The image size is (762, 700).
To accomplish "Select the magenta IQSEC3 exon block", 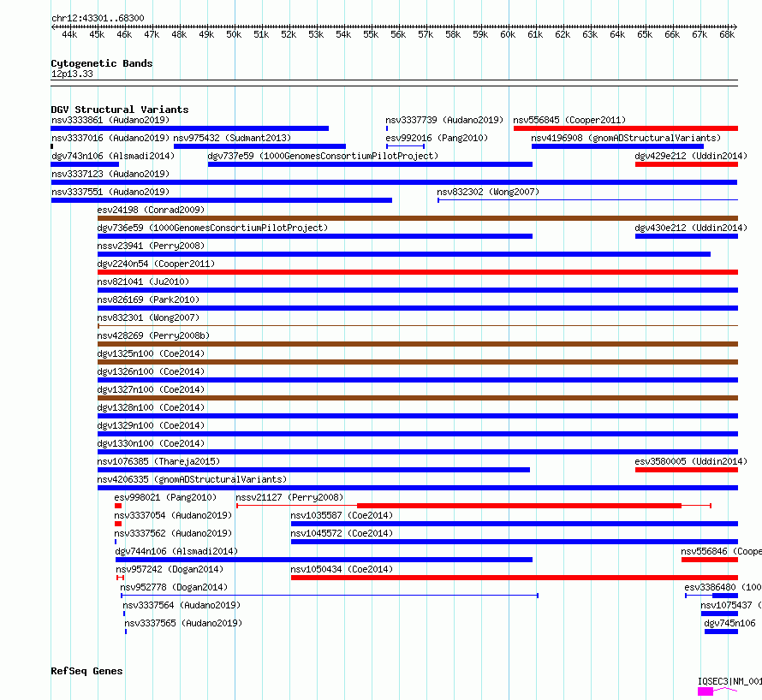I will pos(705,691).
